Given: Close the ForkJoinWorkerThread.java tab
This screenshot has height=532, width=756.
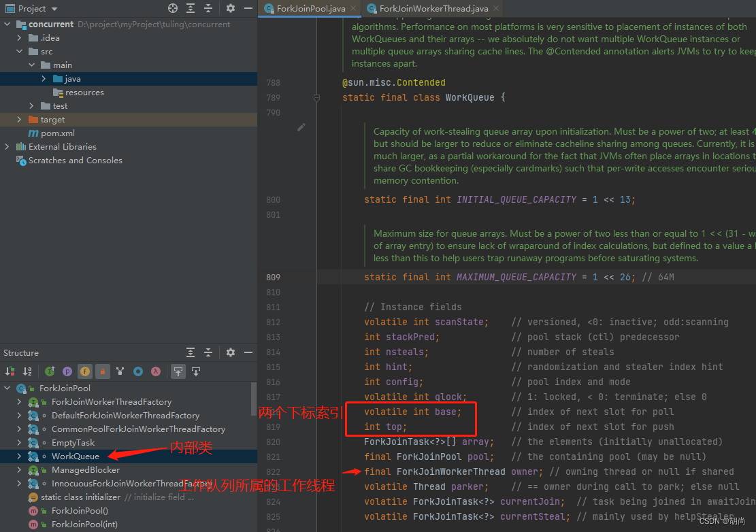Looking at the screenshot, I should tap(495, 8).
